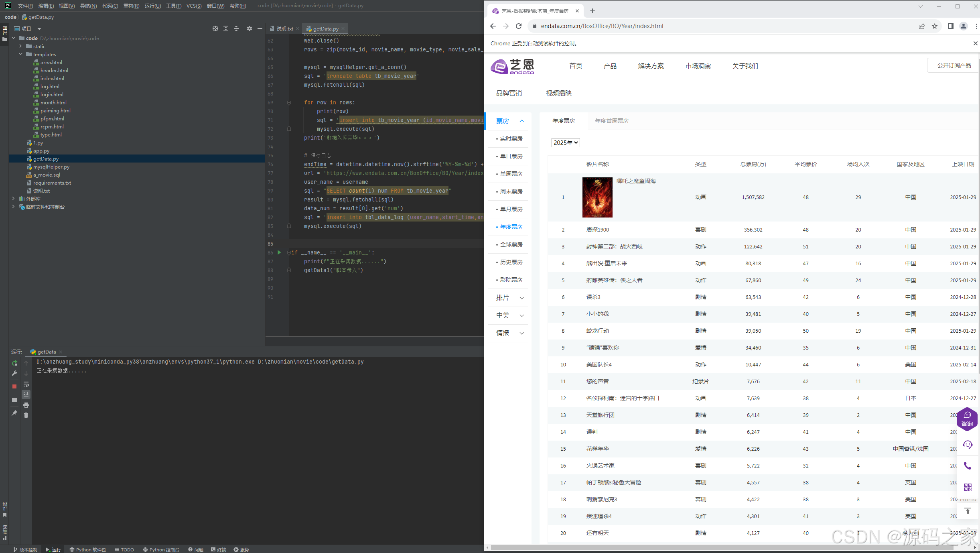
Task: Click the print console output icon
Action: [x=26, y=405]
